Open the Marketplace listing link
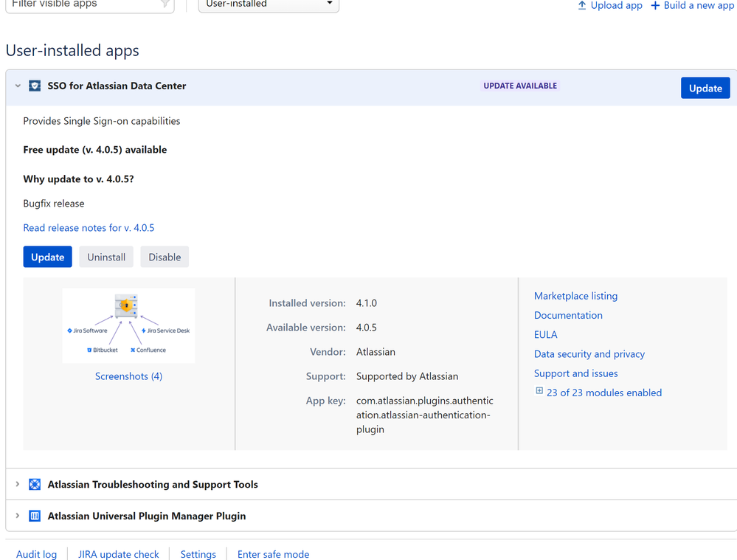This screenshot has width=737, height=560. (575, 296)
